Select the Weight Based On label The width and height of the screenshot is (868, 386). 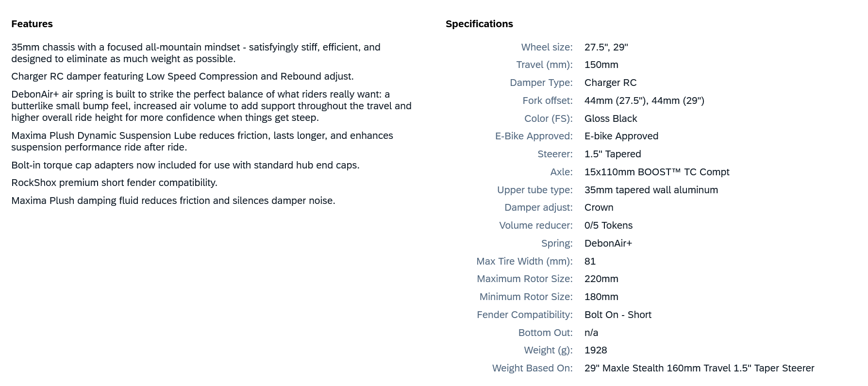pyautogui.click(x=532, y=368)
